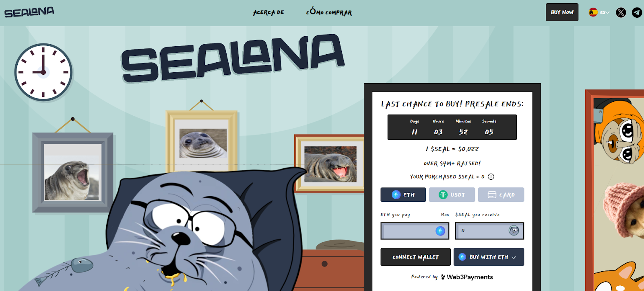Open the Web3Payments link
Image resolution: width=644 pixels, height=291 pixels.
pos(467,277)
